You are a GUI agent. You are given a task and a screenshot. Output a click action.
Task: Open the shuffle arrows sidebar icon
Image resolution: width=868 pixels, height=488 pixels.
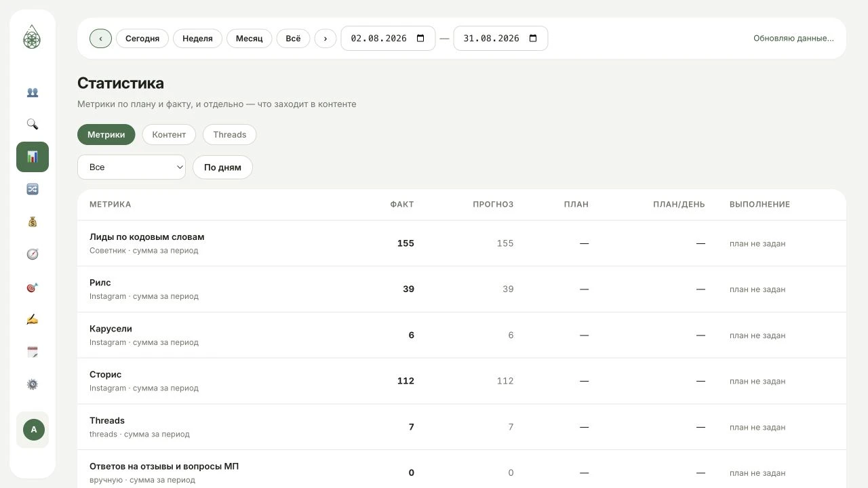[x=33, y=190]
